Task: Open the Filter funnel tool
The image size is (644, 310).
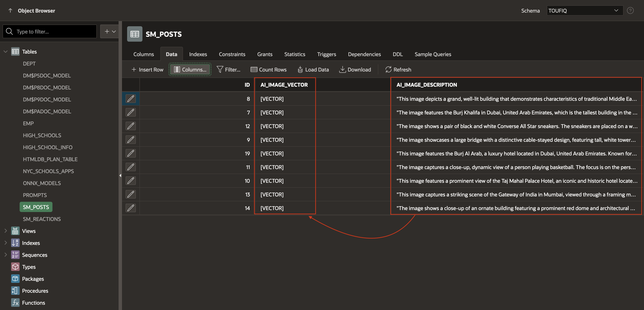Action: pyautogui.click(x=220, y=70)
